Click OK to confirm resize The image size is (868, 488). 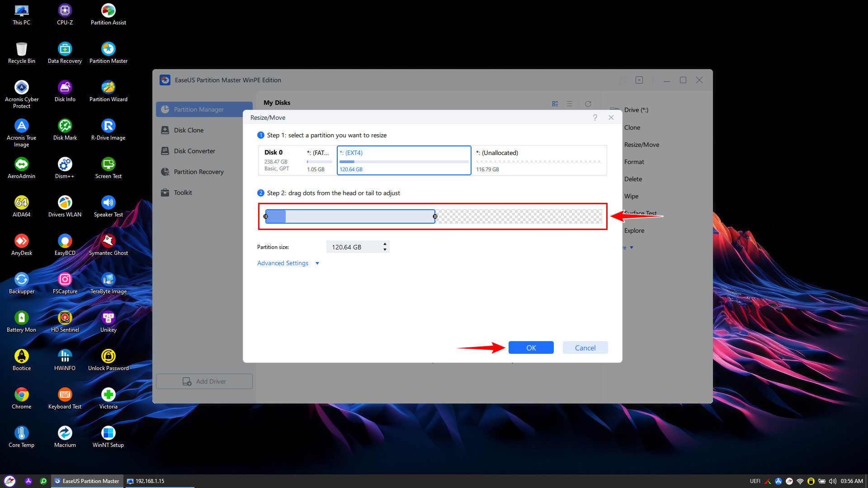(531, 347)
